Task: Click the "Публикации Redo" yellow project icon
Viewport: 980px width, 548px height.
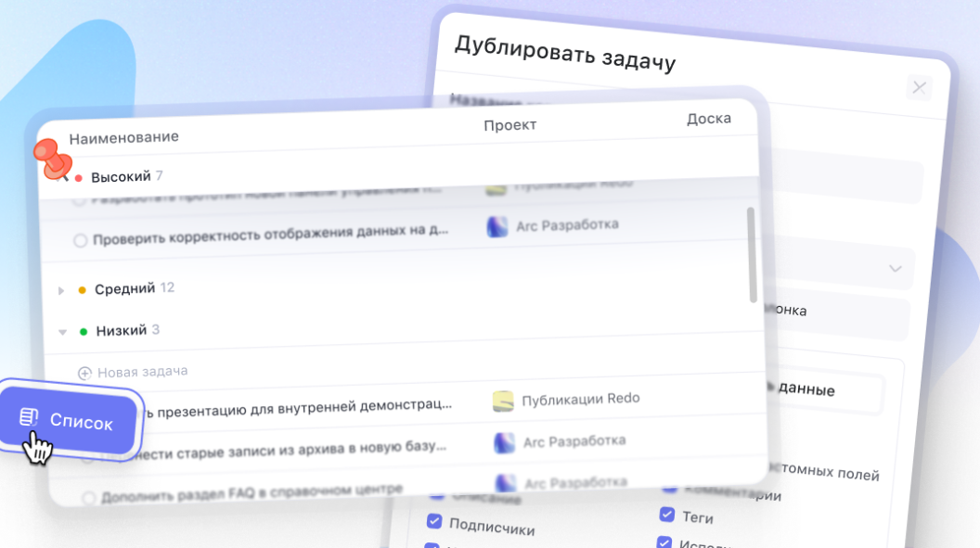Action: point(502,398)
